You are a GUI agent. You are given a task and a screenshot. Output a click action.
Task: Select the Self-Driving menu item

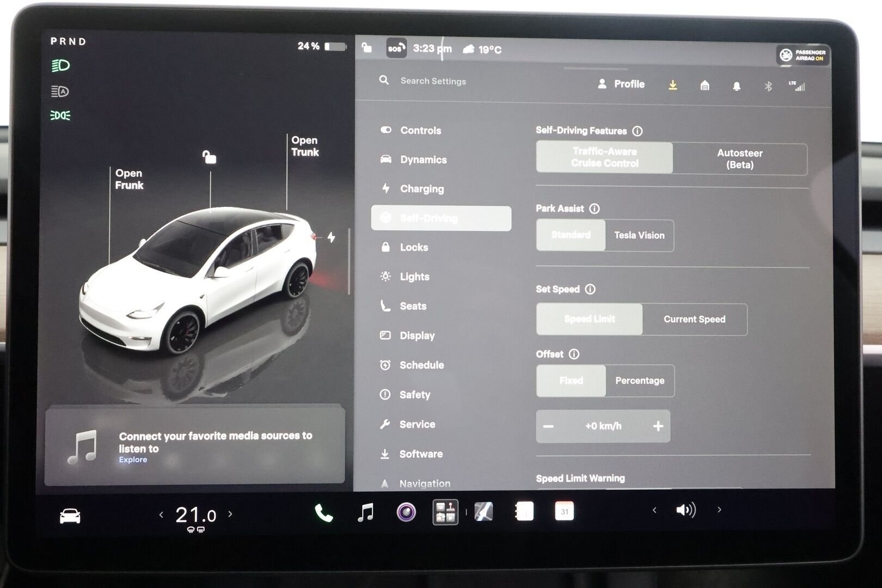click(x=441, y=218)
